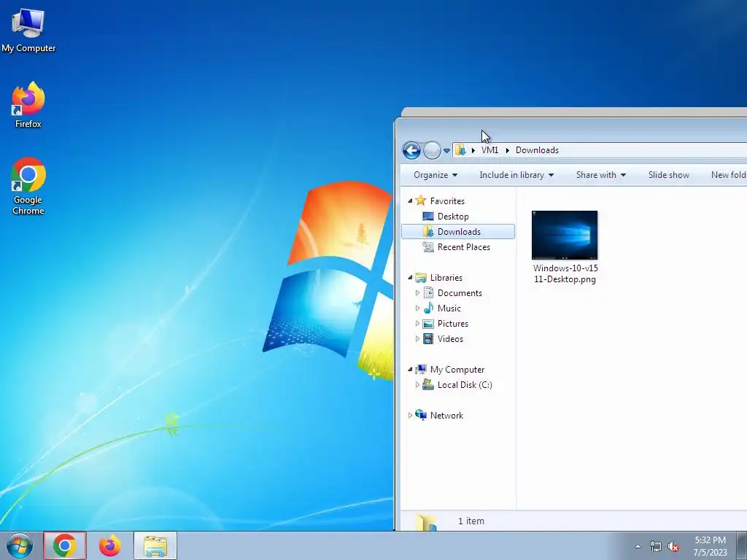This screenshot has height=560, width=747.
Task: Open My Computer desktop icon
Action: tap(28, 31)
